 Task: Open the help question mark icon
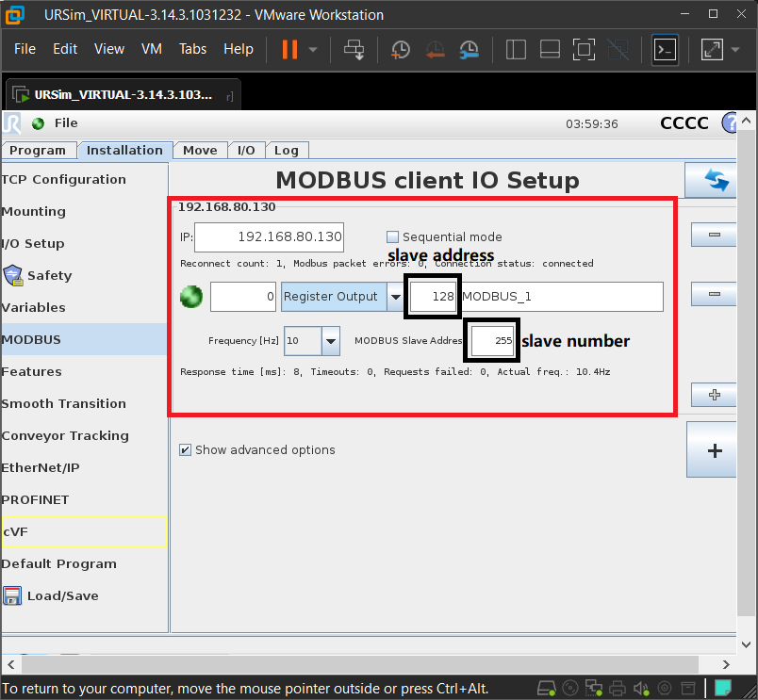coord(730,122)
